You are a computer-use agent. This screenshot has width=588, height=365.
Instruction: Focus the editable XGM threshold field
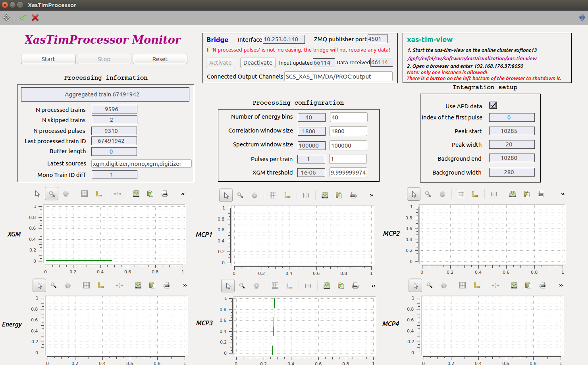point(349,172)
